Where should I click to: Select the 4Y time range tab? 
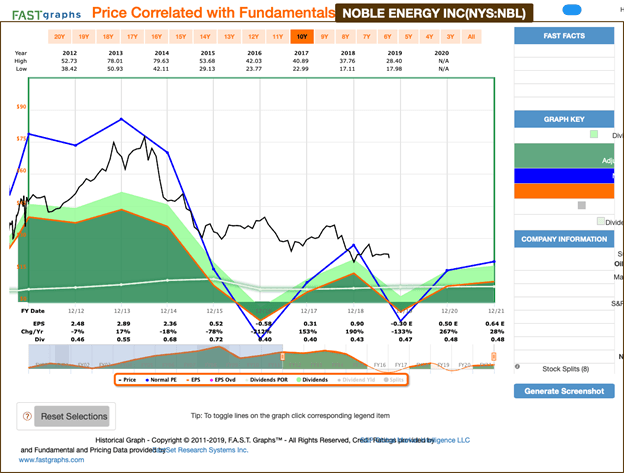tap(429, 37)
